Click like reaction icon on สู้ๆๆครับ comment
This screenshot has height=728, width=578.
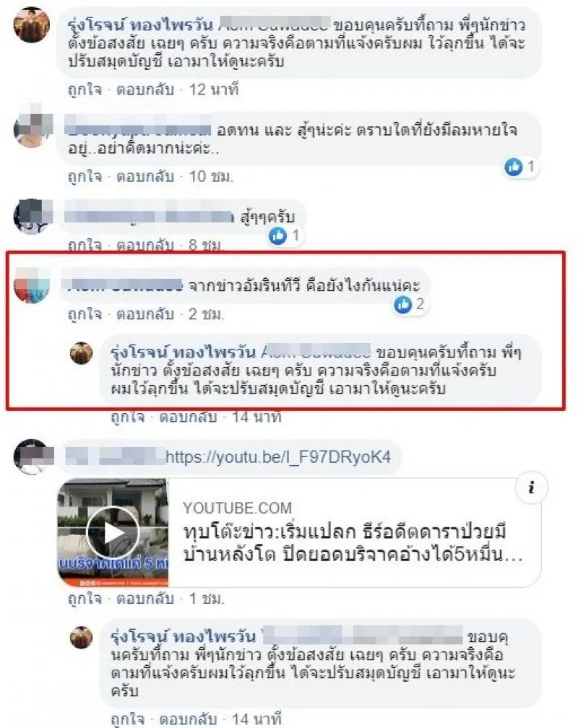click(x=278, y=236)
